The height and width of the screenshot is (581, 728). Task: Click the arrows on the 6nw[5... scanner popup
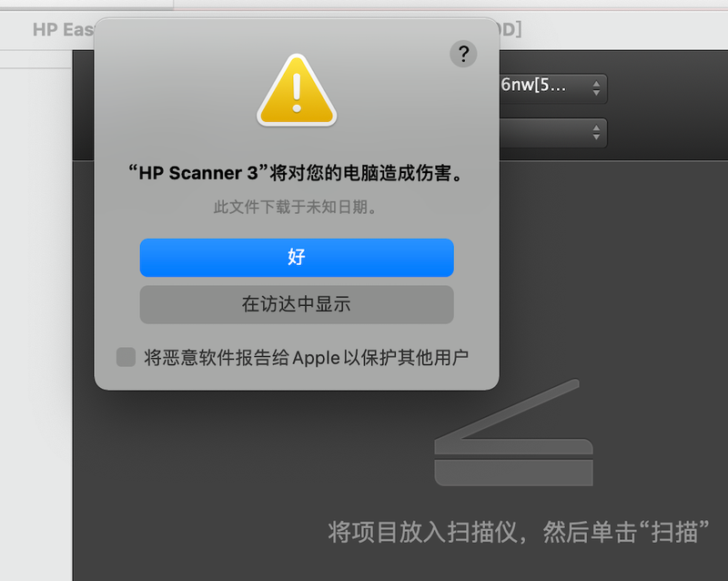(x=596, y=87)
